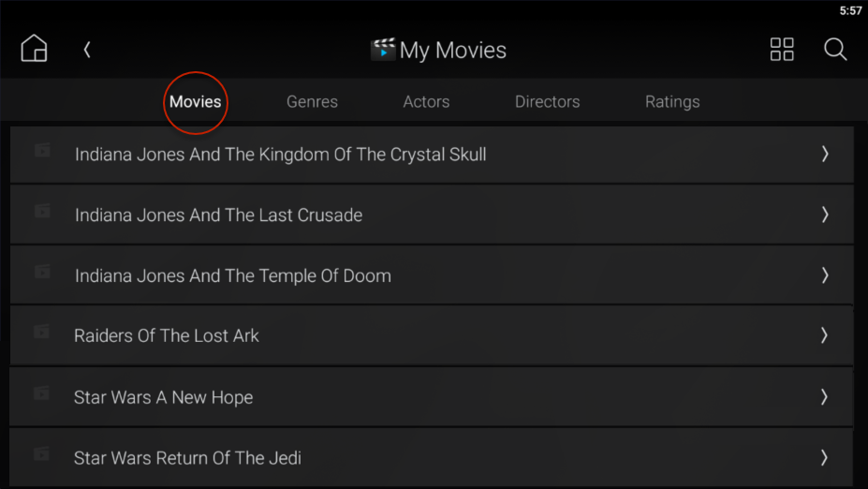Expand the Kingdom Of The Crystal Skull chevron
This screenshot has width=868, height=489.
(825, 154)
